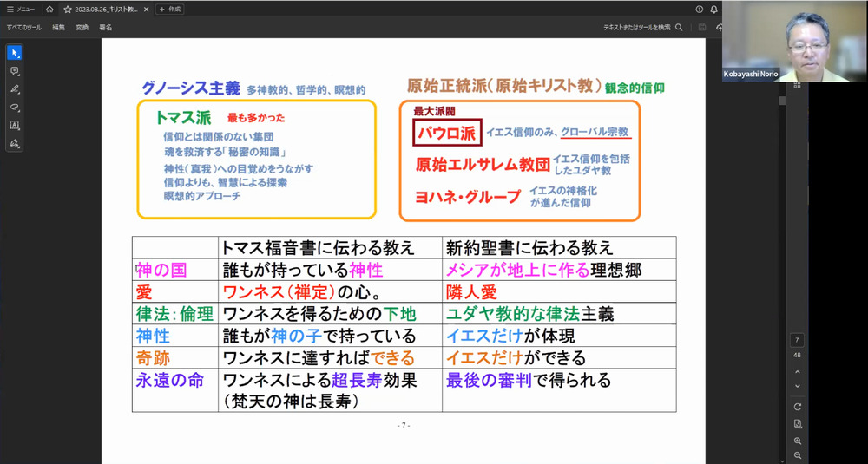Star the current document tab

[x=68, y=10]
